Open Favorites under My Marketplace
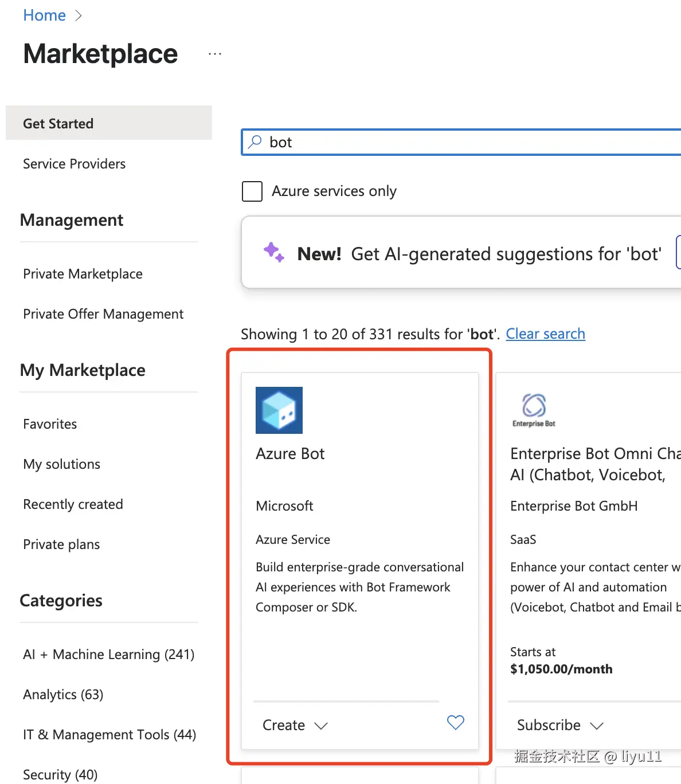This screenshot has height=784, width=681. [x=50, y=424]
